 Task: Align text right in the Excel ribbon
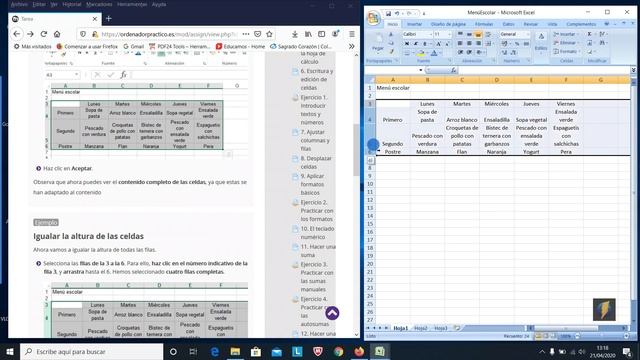click(478, 43)
